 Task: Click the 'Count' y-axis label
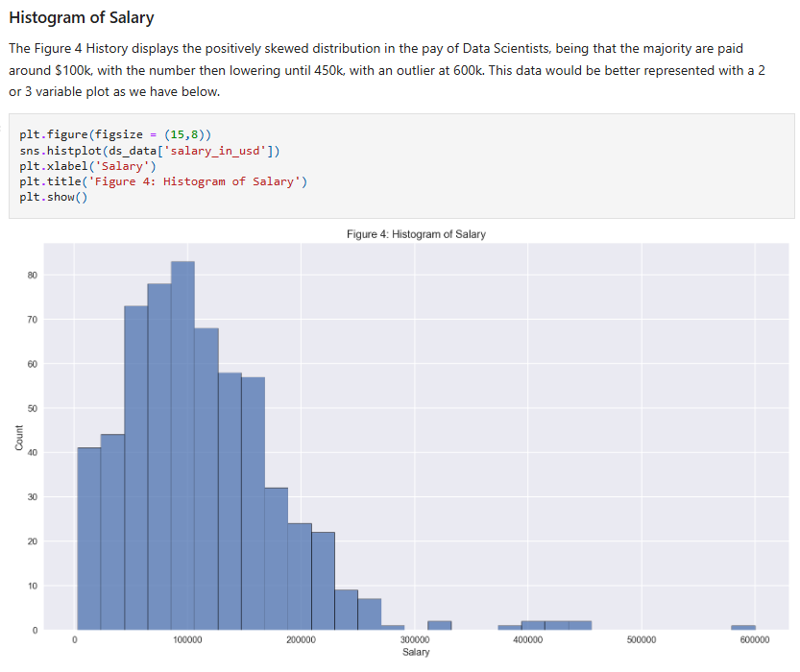(x=19, y=438)
